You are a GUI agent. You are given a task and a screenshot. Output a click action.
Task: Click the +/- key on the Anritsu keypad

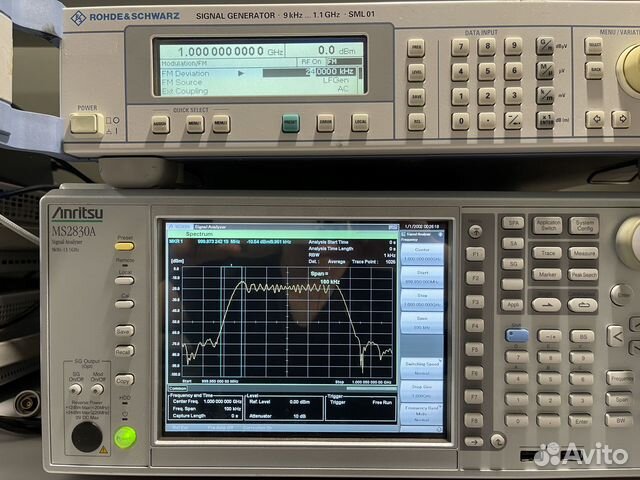click(x=549, y=336)
